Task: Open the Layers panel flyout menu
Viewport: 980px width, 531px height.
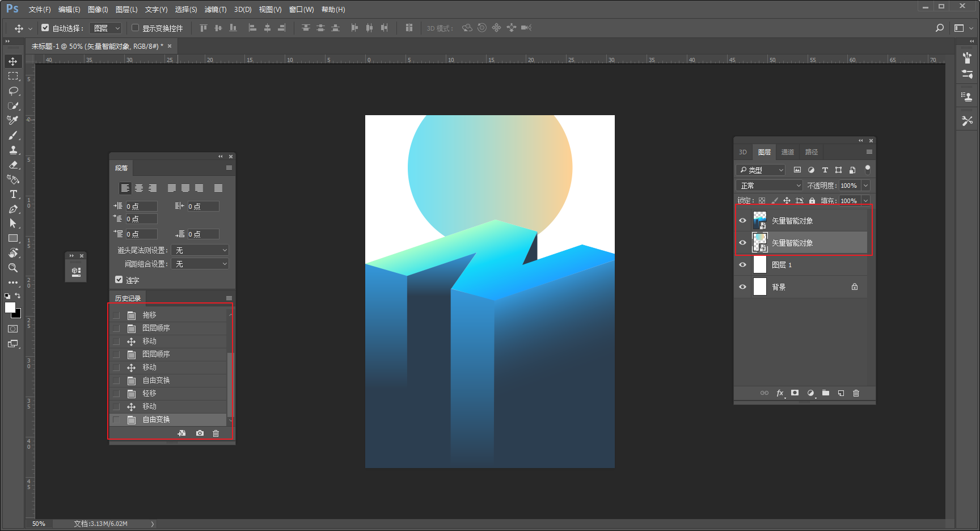Action: (869, 152)
